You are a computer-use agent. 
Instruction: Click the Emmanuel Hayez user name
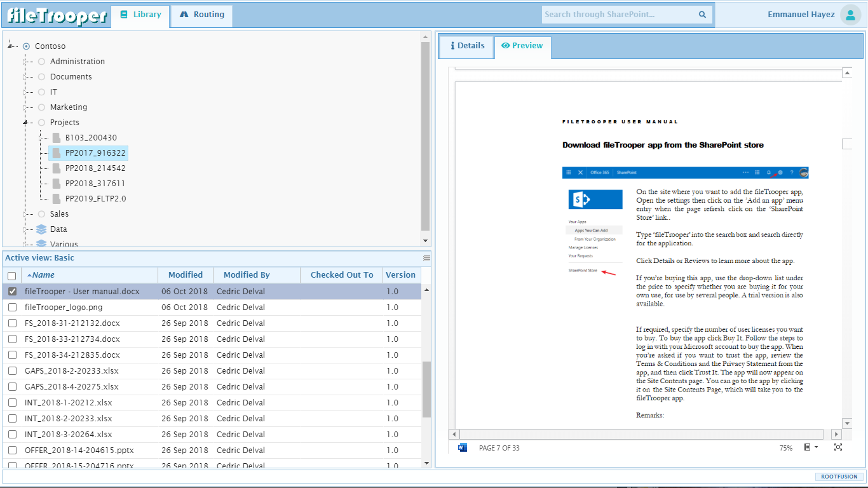pyautogui.click(x=801, y=15)
